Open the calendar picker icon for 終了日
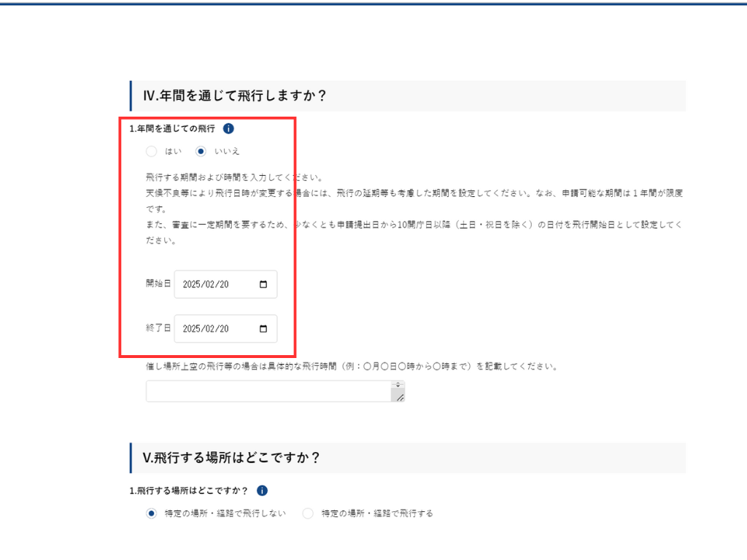 [x=263, y=329]
